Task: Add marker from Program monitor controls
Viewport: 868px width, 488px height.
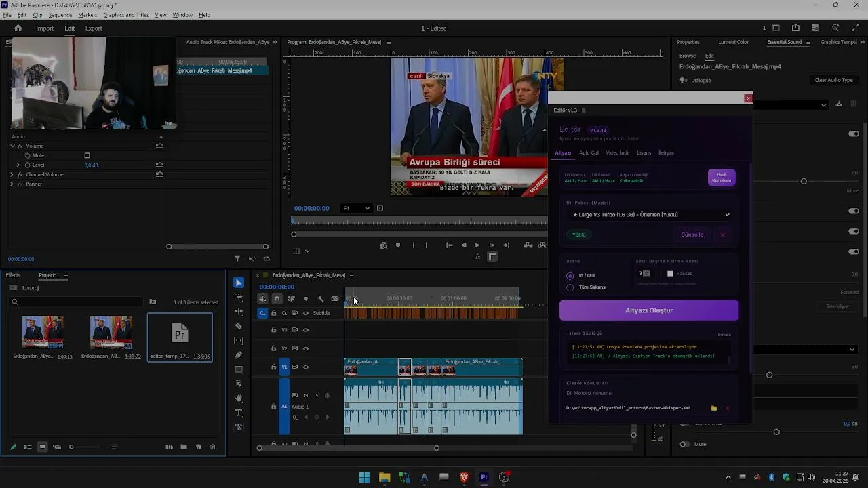Action: (398, 245)
